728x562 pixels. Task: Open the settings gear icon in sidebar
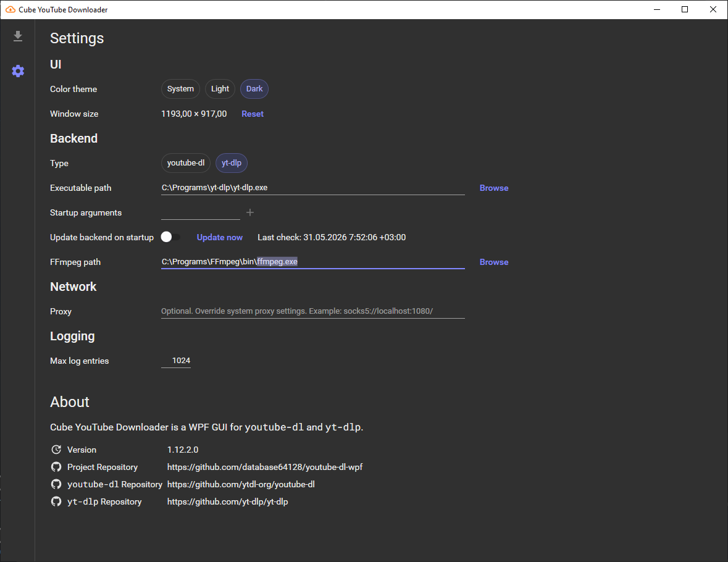(18, 71)
